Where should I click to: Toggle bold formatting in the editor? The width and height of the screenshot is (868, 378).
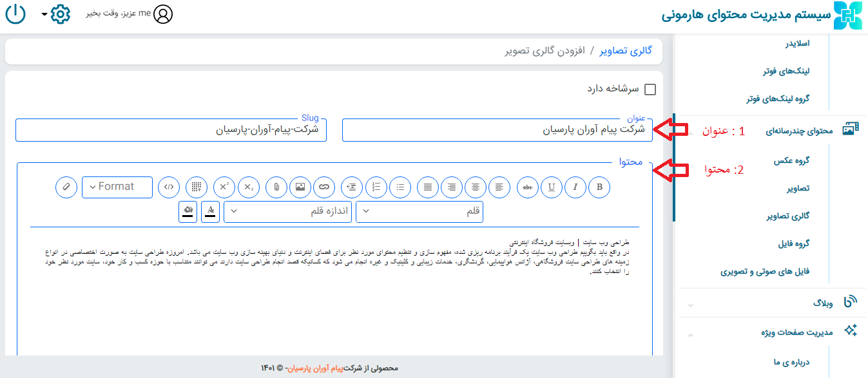599,187
